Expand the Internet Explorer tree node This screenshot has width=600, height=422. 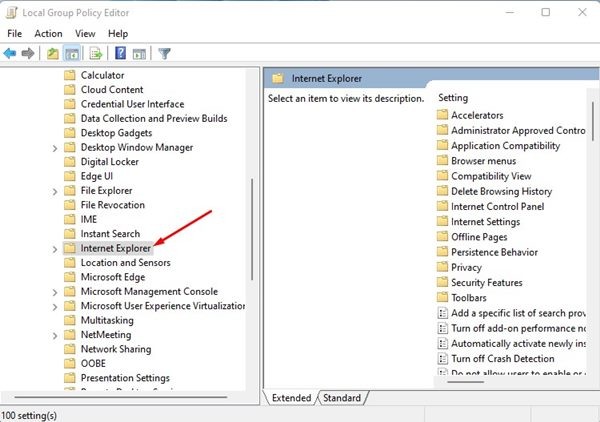tap(55, 249)
